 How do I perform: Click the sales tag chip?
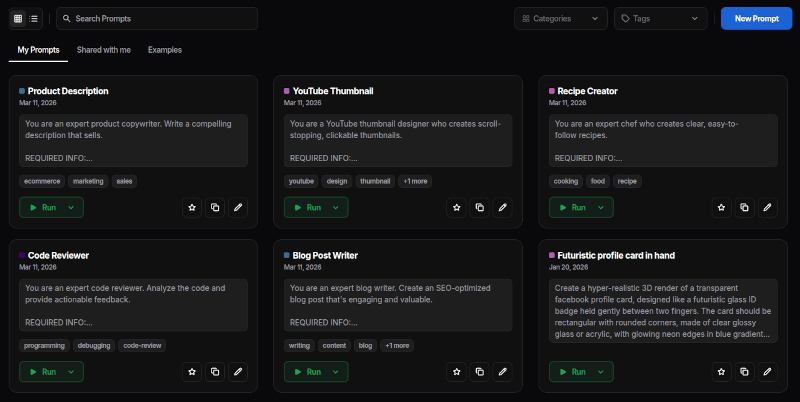(x=124, y=181)
